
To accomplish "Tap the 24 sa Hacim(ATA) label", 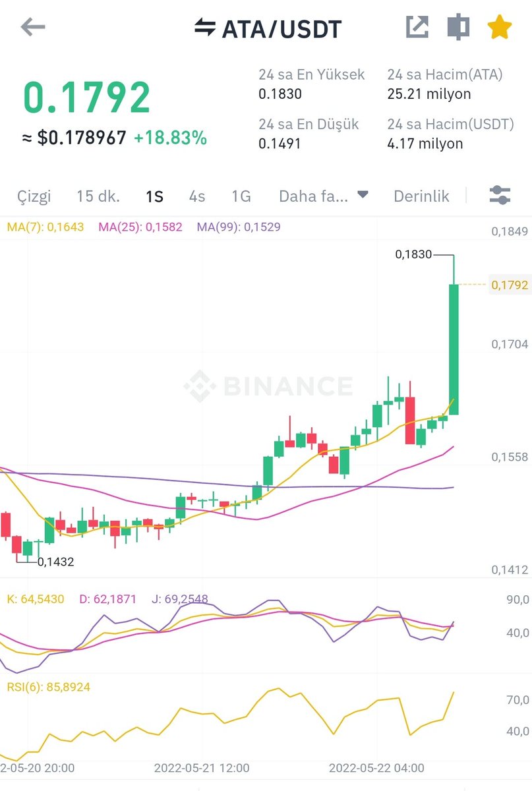I will click(x=445, y=74).
